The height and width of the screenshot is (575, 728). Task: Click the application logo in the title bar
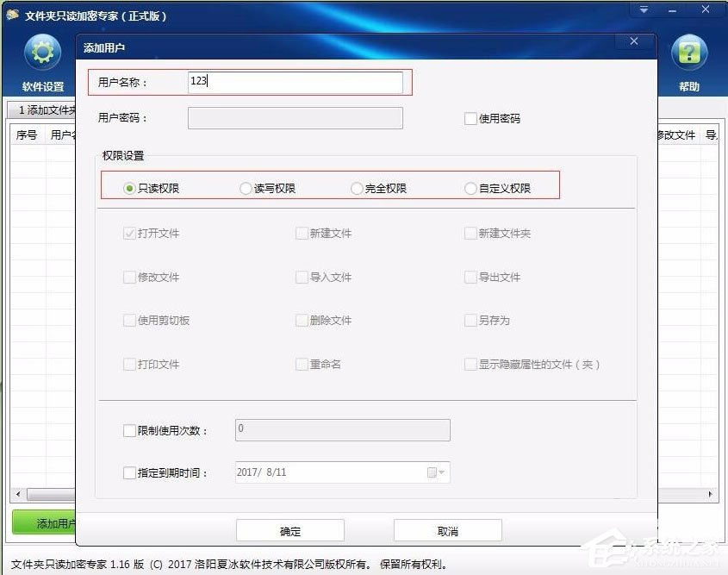tap(12, 12)
